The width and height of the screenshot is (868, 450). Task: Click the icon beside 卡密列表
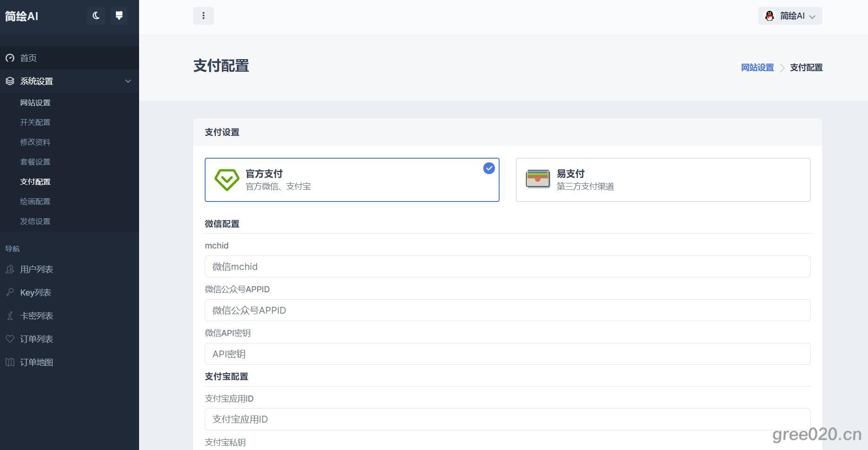click(x=10, y=316)
